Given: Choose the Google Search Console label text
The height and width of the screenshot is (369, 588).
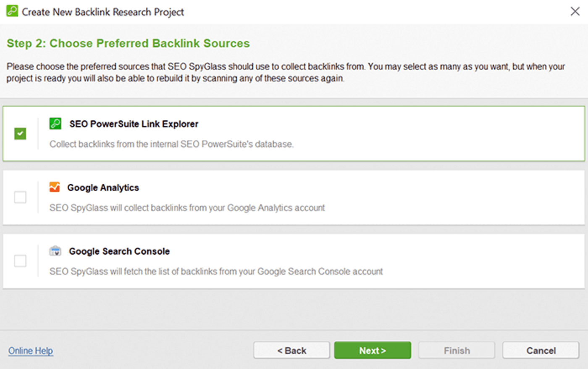Looking at the screenshot, I should 119,251.
